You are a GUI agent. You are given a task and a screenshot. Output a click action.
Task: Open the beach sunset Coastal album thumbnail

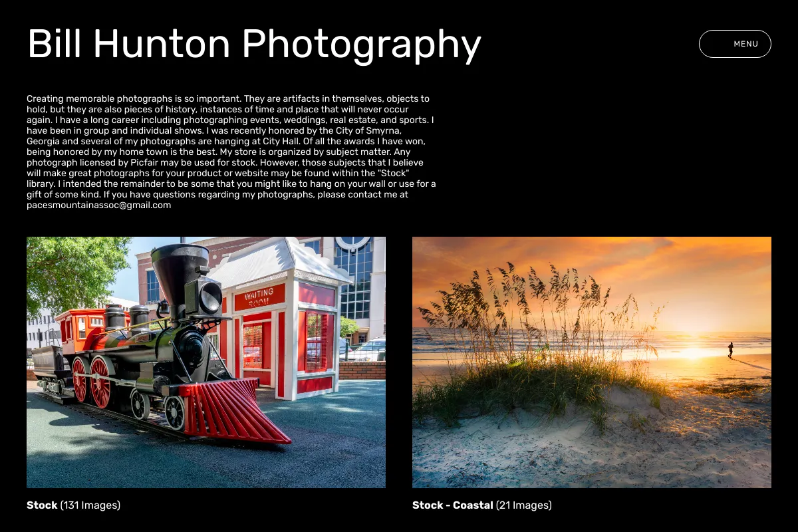(592, 362)
